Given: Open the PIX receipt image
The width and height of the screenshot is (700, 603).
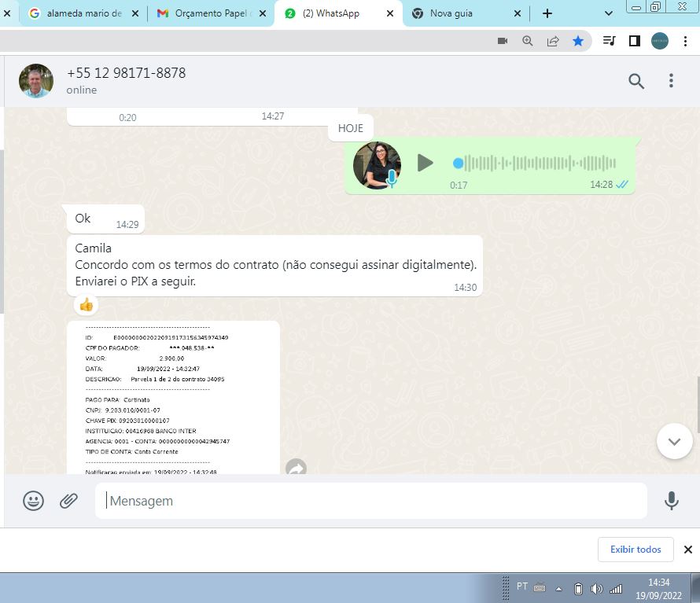Looking at the screenshot, I should click(x=173, y=397).
